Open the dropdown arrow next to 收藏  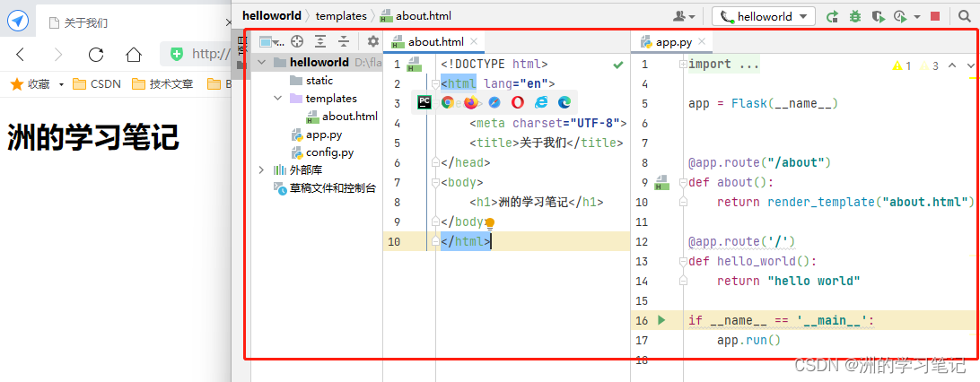tap(61, 84)
